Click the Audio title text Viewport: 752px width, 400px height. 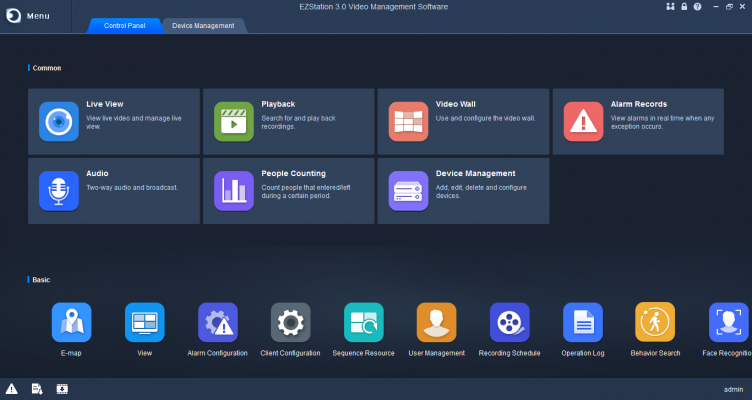97,174
